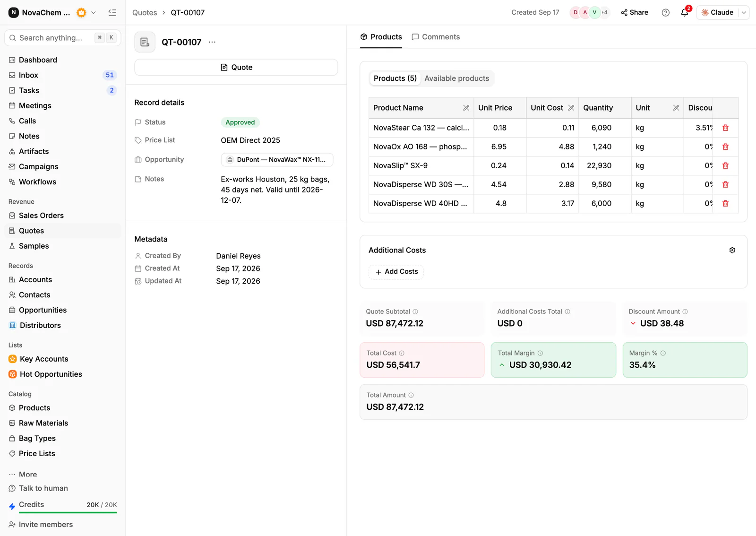Screen dimensions: 756x536
Task: Switch to Available products view
Action: tap(457, 78)
